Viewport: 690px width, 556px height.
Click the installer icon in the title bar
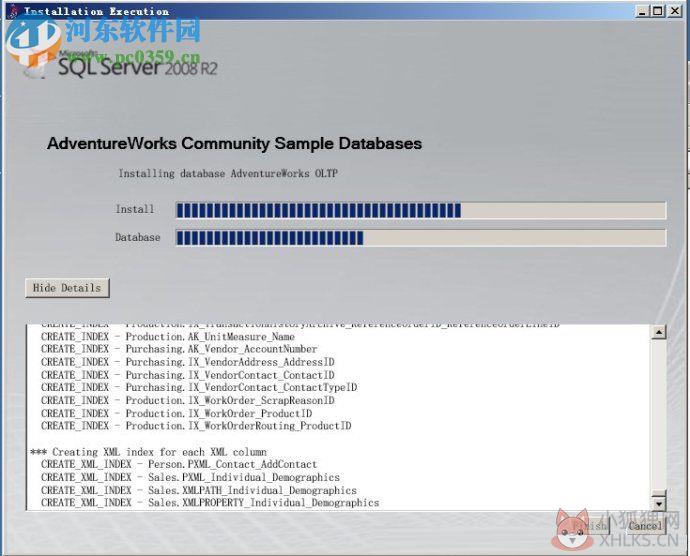(x=13, y=11)
